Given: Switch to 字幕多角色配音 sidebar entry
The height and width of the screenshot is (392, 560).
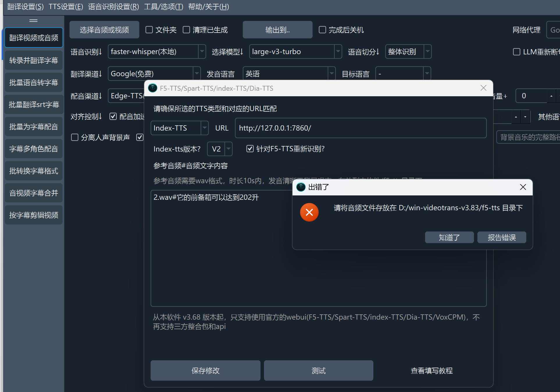Looking at the screenshot, I should [x=33, y=148].
